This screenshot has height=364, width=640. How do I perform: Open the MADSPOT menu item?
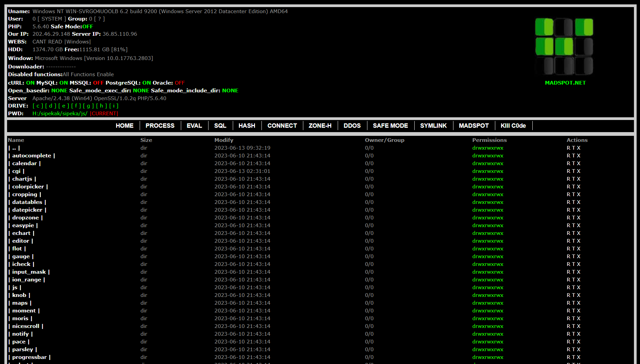pyautogui.click(x=474, y=126)
